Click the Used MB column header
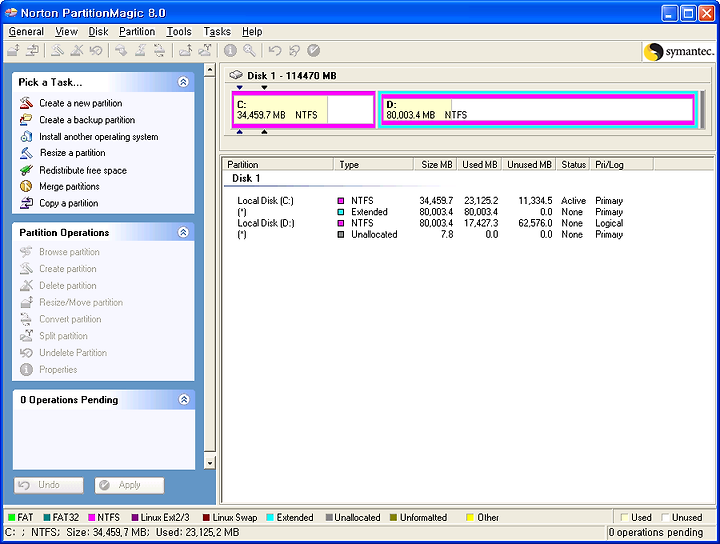 tap(479, 164)
